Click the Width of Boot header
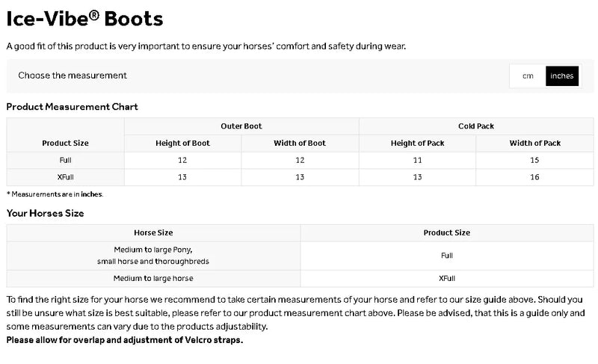The image size is (598, 364). click(300, 143)
